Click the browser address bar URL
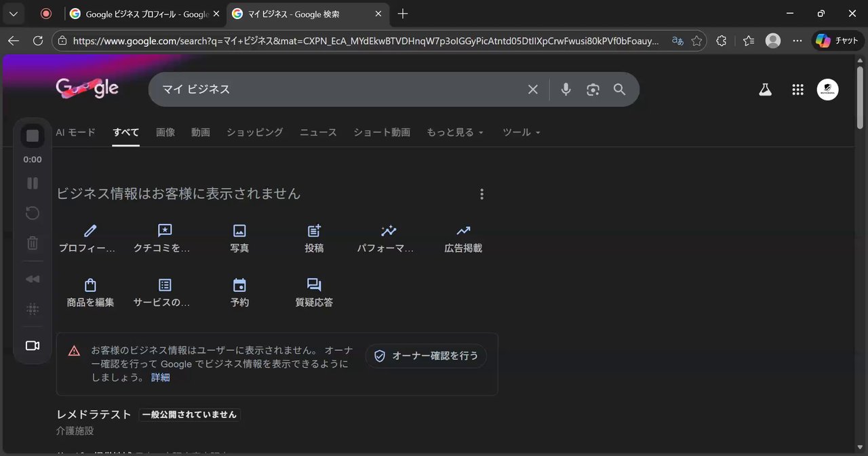The height and width of the screenshot is (456, 868). pyautogui.click(x=366, y=41)
